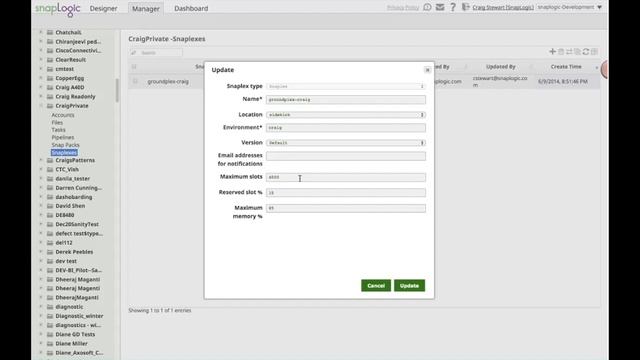The image size is (640, 360).
Task: Select Snaplexes under CraigPrivate
Action: coord(64,153)
